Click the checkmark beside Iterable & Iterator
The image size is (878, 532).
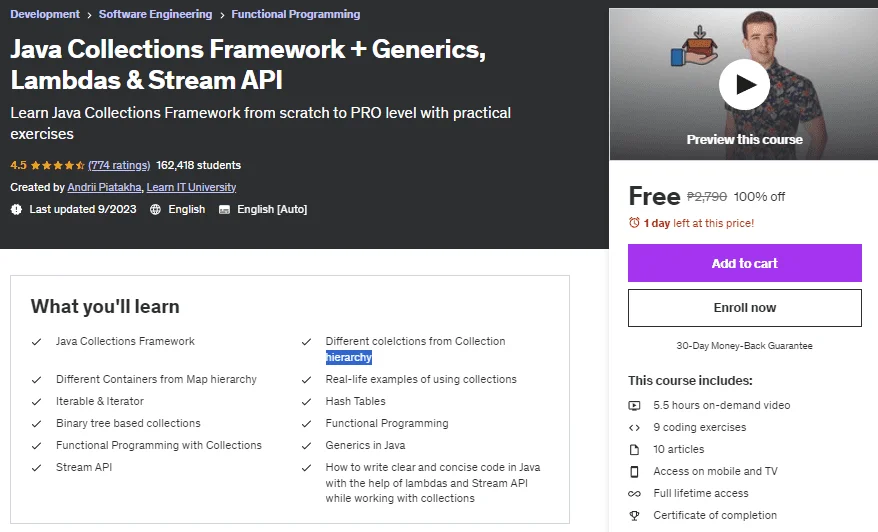point(36,402)
